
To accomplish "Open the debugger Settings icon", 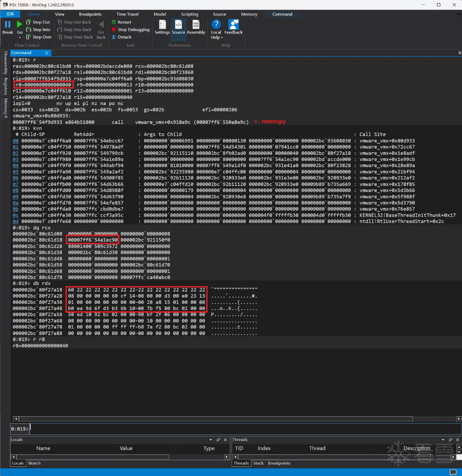I will [x=162, y=24].
